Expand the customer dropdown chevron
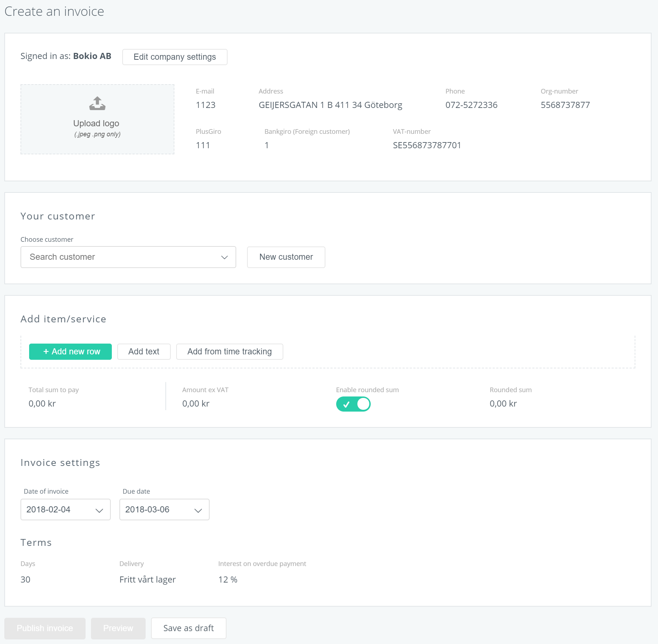The width and height of the screenshot is (658, 644). click(224, 257)
